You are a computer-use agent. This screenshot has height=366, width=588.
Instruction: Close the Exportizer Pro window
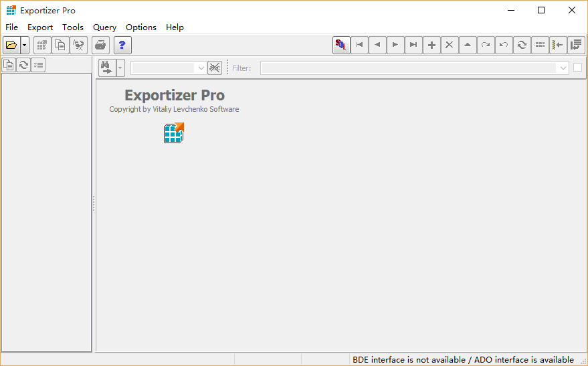pos(572,10)
